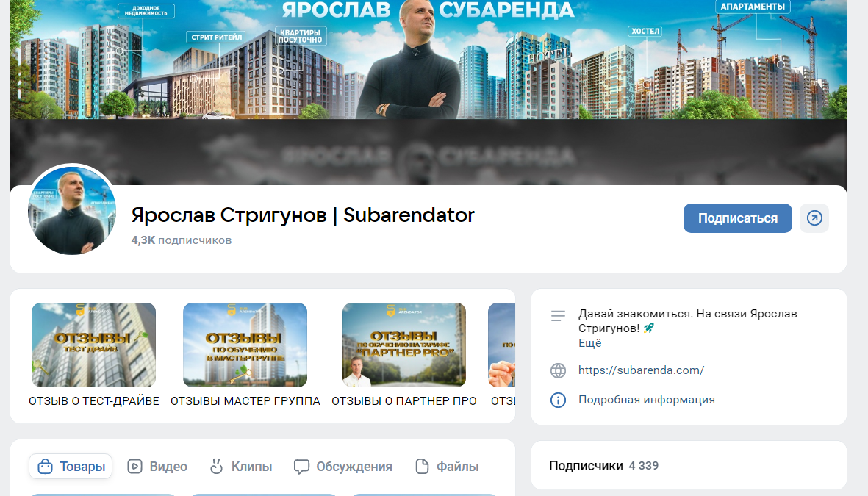Screen dimensions: 868x496
Task: Open the https://subarenda.com/ link
Action: pos(641,370)
